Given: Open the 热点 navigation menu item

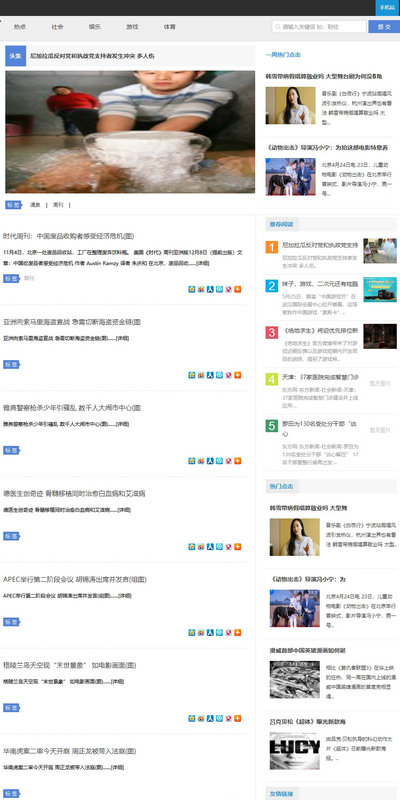Looking at the screenshot, I should [20, 27].
